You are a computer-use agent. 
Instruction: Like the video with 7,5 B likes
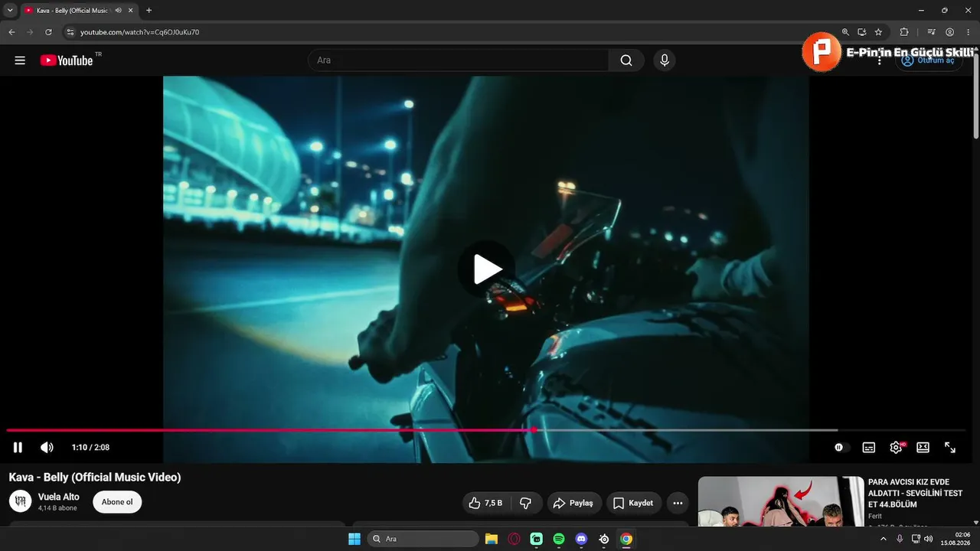click(x=486, y=503)
